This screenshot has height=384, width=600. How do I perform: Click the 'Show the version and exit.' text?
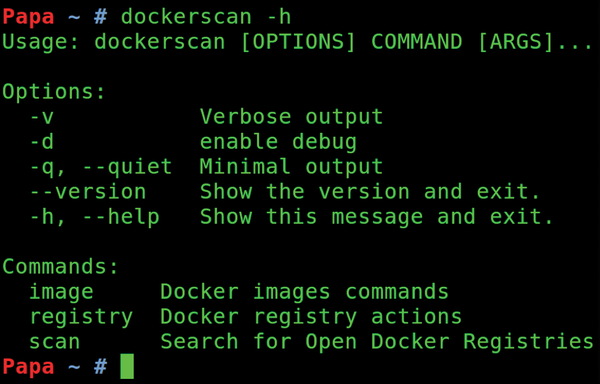click(370, 192)
